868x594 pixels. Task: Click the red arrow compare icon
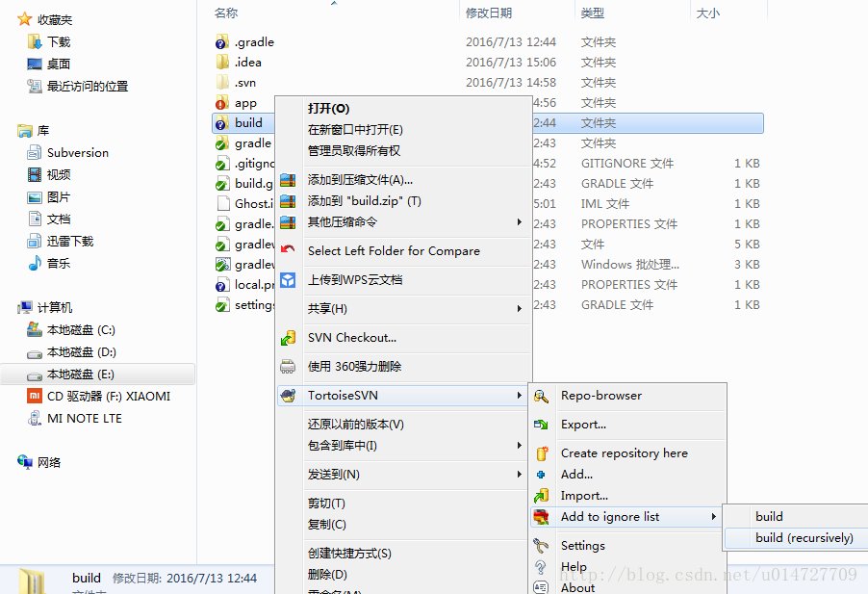tap(288, 249)
